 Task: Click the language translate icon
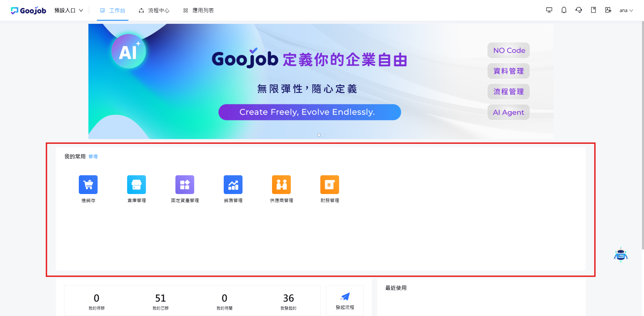tap(608, 10)
